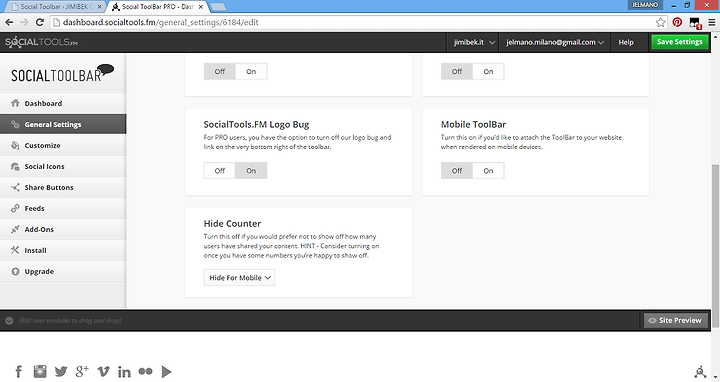Open Share Buttons in the sidebar

tap(63, 187)
